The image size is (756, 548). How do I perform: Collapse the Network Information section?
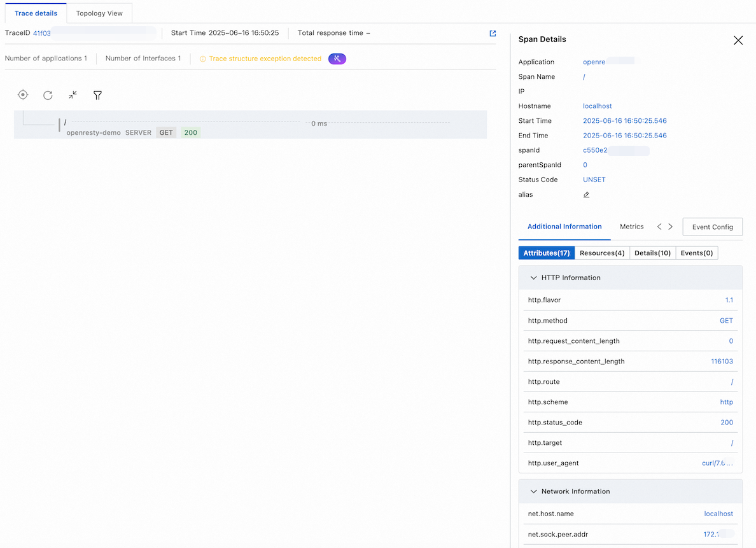[x=533, y=491]
